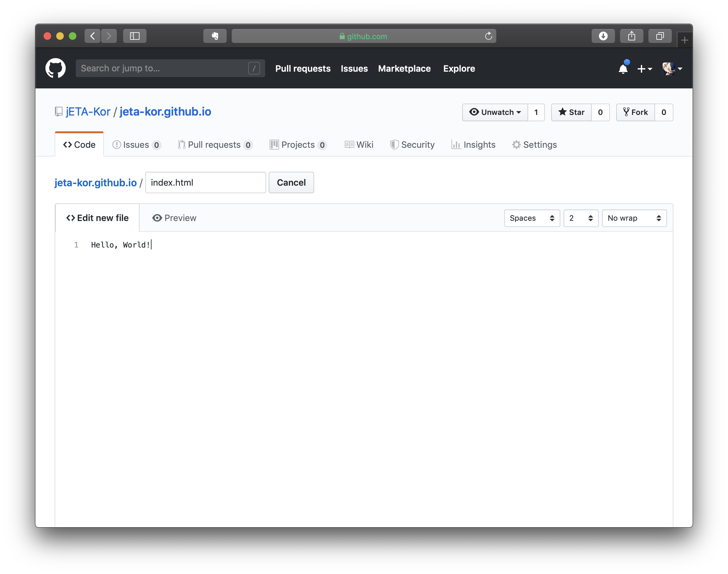This screenshot has width=728, height=574.
Task: Open Safari downloads icon
Action: [x=603, y=36]
